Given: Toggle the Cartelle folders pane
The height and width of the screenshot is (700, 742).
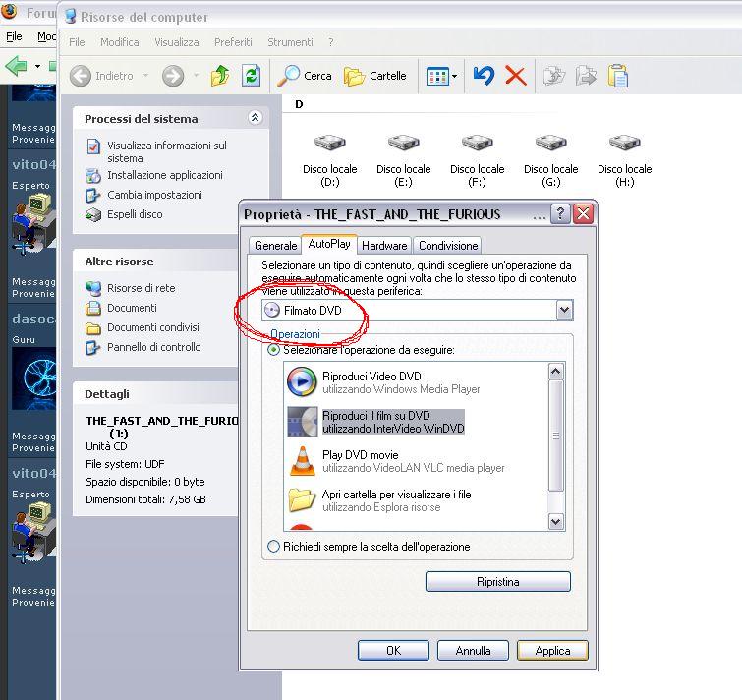Looking at the screenshot, I should 374,76.
